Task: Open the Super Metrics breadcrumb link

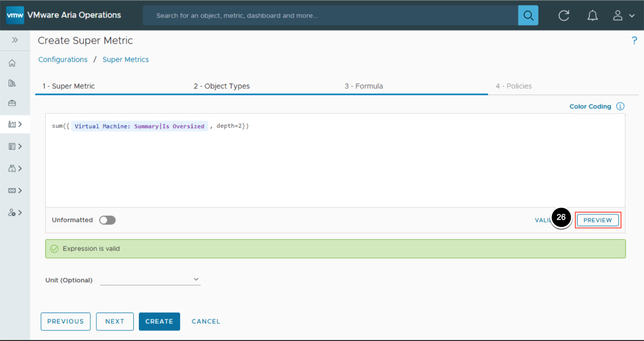Action: point(126,60)
